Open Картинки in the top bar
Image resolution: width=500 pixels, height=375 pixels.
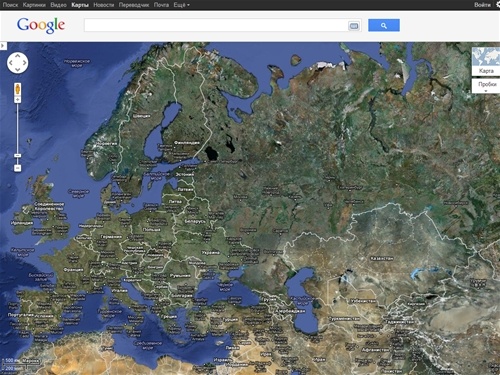34,5
